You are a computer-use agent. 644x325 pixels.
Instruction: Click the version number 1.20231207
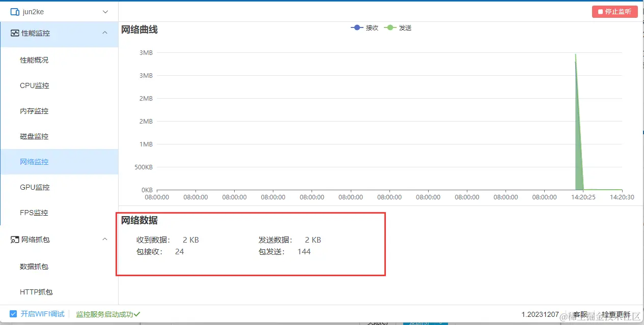[x=540, y=314]
